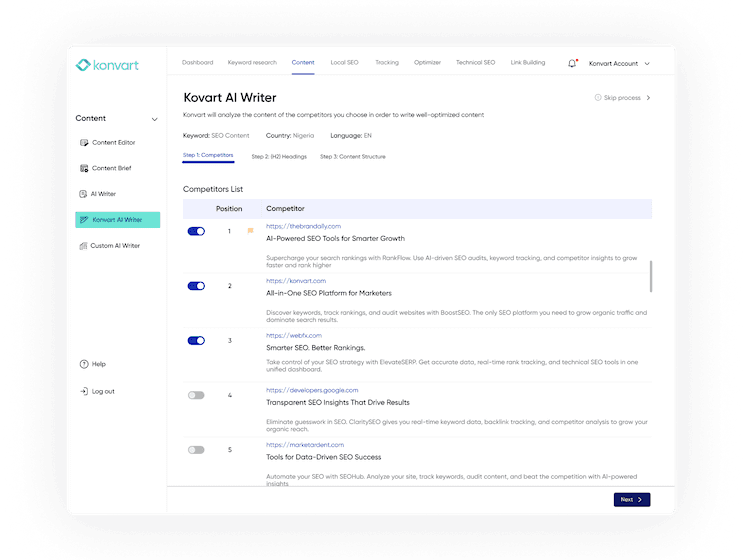Click 'Smarter SEO. Better Rankings.' title

(316, 348)
